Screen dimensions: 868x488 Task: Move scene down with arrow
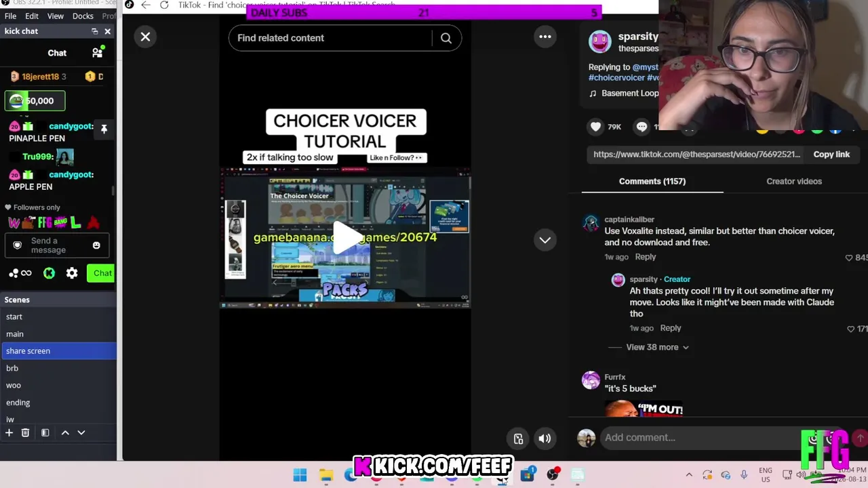pos(81,433)
